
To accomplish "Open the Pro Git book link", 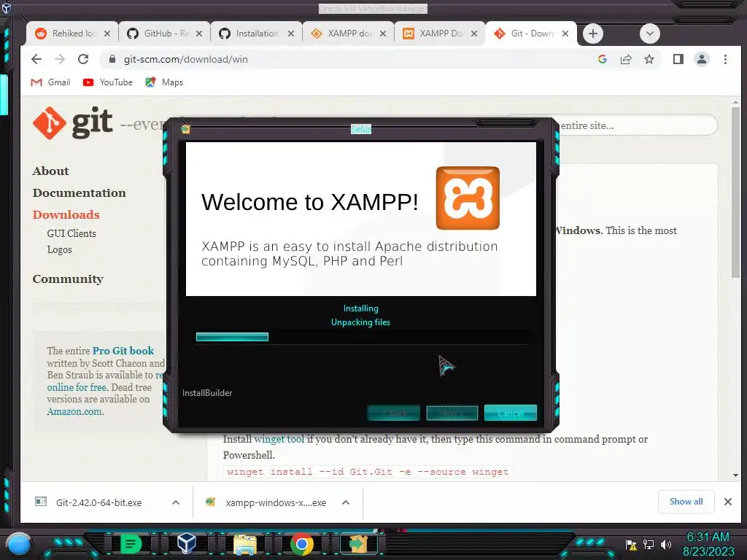I will point(123,351).
